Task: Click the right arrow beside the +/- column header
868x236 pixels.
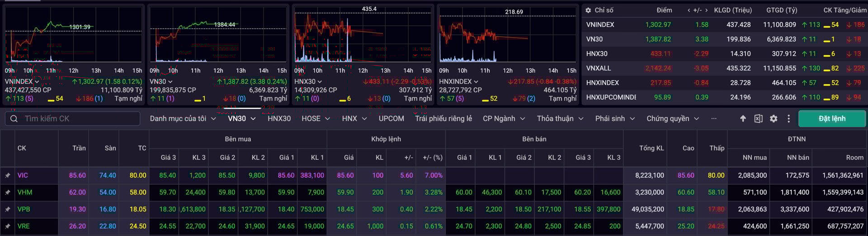Action: (707, 10)
